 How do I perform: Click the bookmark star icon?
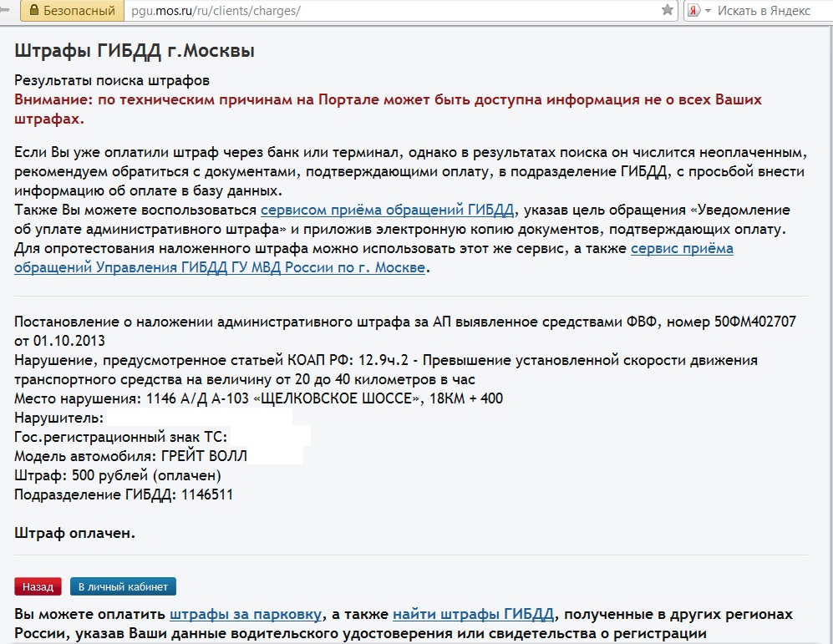(x=667, y=11)
